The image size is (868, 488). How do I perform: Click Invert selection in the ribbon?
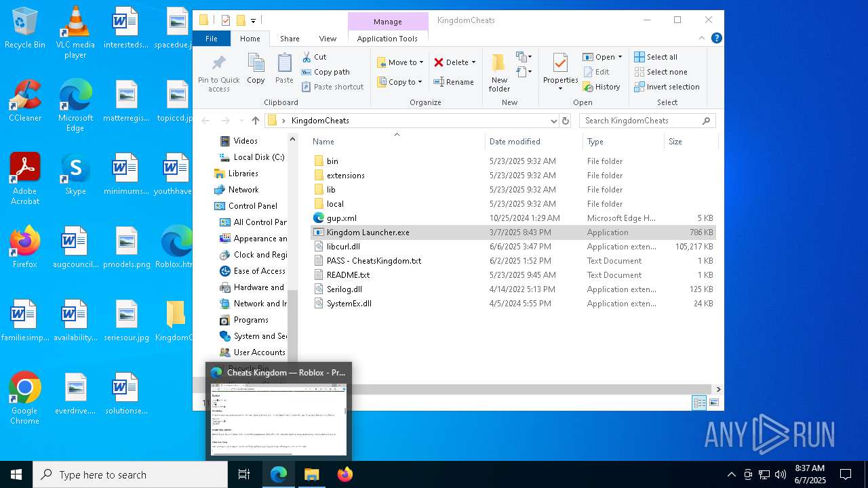pyautogui.click(x=667, y=87)
